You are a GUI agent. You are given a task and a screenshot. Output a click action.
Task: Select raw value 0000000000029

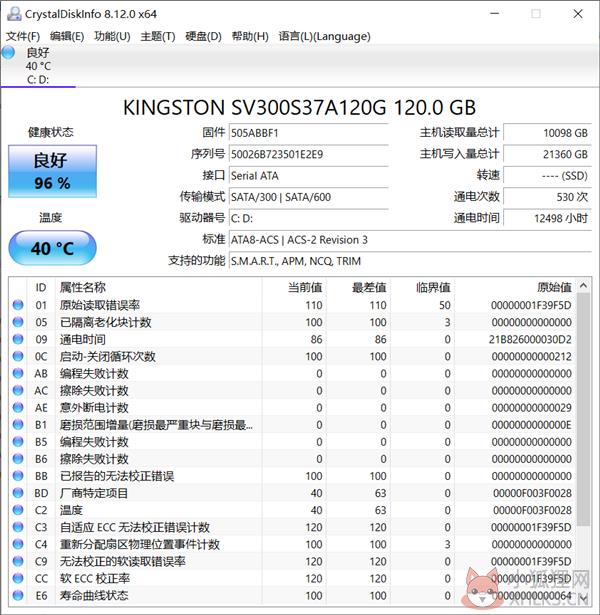[x=532, y=408]
